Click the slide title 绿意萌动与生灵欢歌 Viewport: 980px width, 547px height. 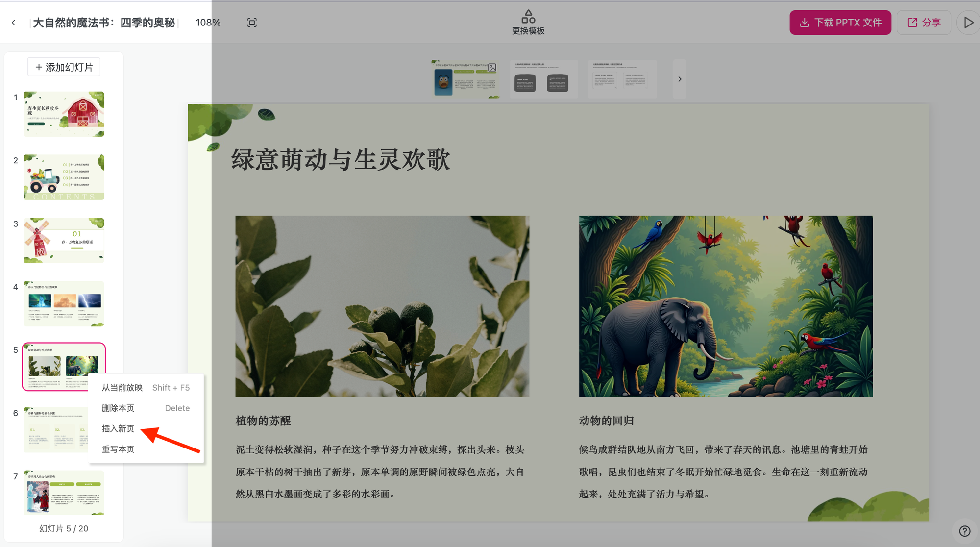click(341, 160)
